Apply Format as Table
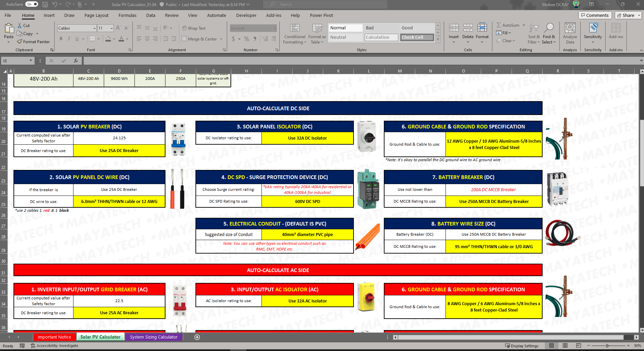 click(316, 33)
